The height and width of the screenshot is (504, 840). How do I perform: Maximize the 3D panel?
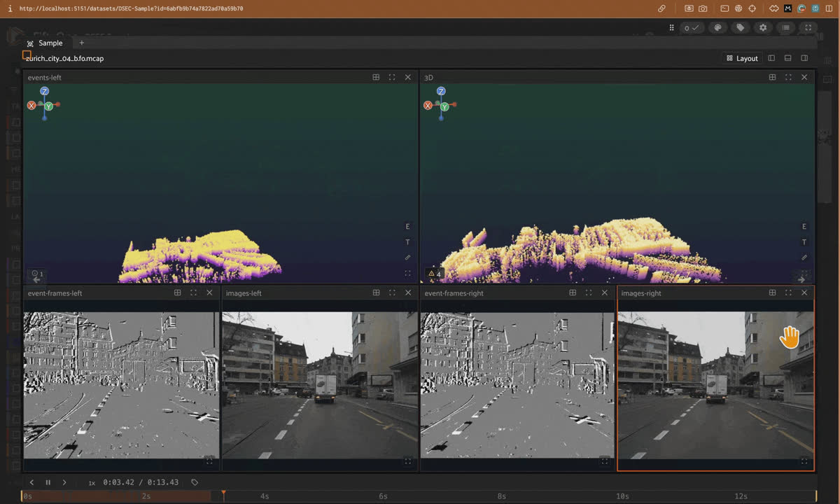coord(788,77)
